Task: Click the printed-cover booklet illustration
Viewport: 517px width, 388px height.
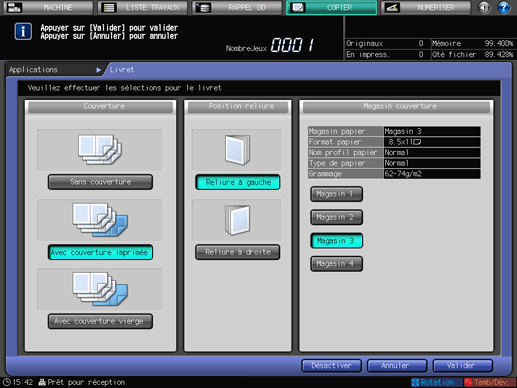Action: point(100,220)
